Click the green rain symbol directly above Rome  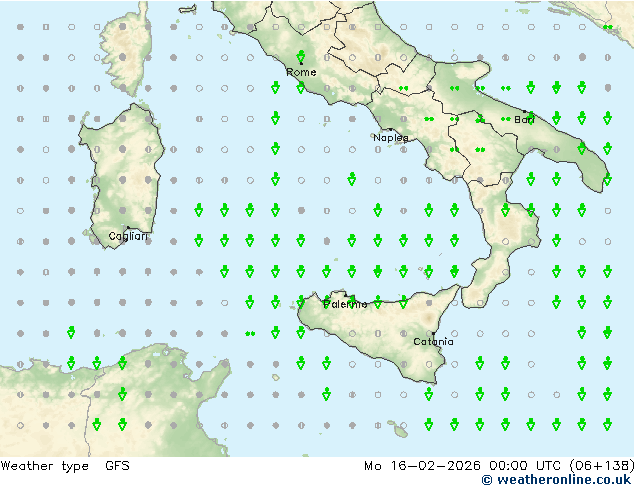[301, 57]
